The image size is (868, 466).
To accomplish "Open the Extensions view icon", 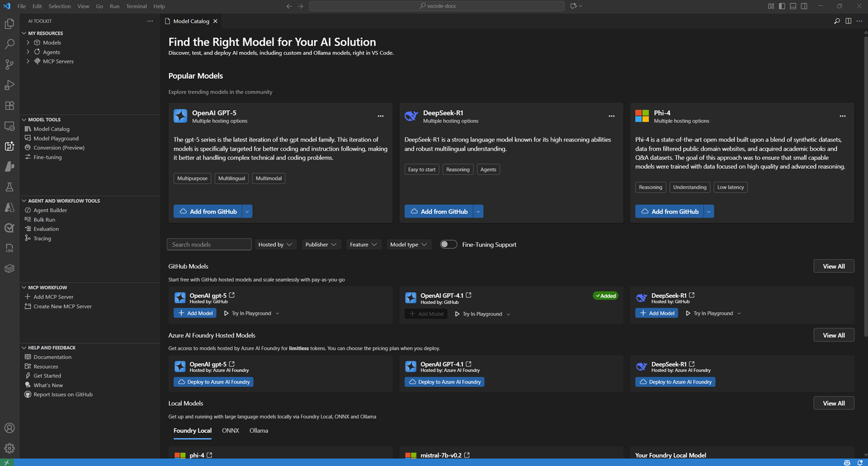I will pos(9,106).
